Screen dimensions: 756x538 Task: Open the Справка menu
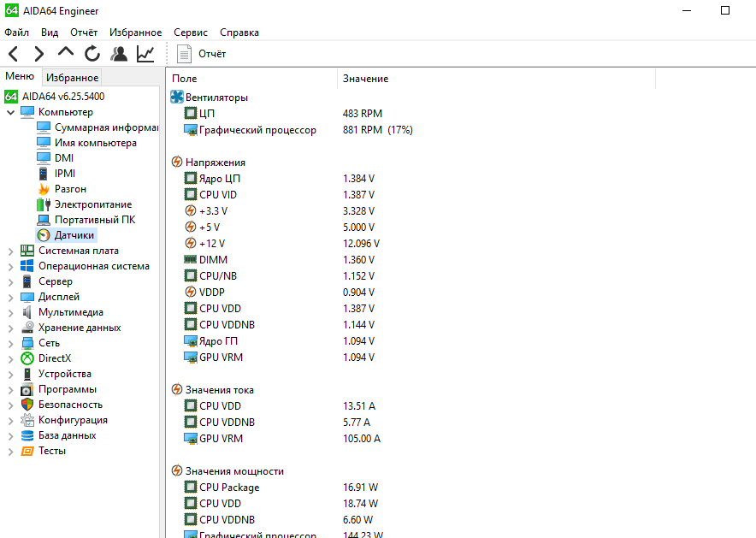pyautogui.click(x=239, y=33)
